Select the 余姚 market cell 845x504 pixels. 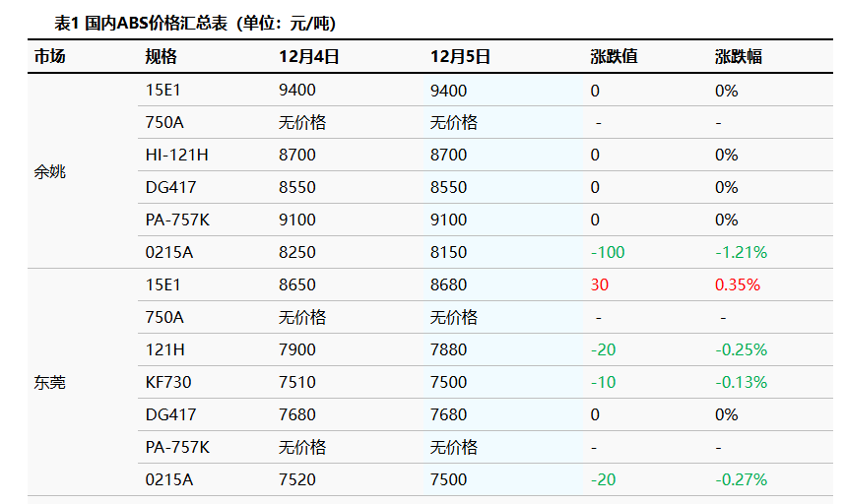[x=50, y=171]
